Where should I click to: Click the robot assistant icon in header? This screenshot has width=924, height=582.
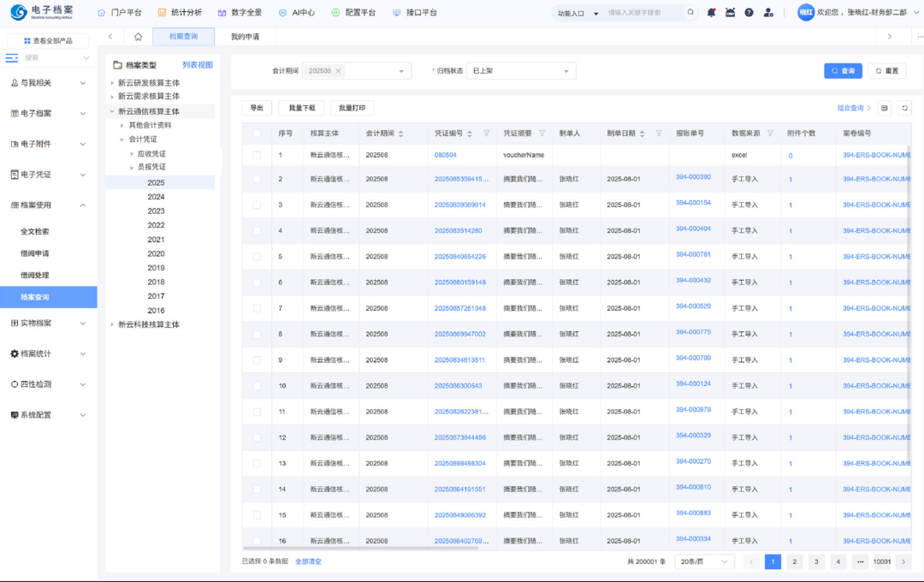[730, 13]
